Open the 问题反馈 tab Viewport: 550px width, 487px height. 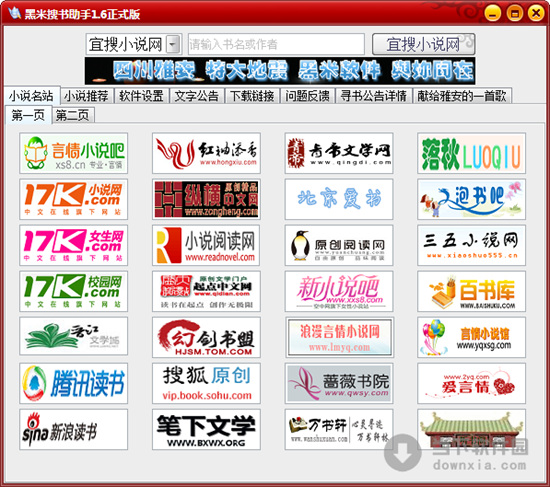(x=307, y=96)
